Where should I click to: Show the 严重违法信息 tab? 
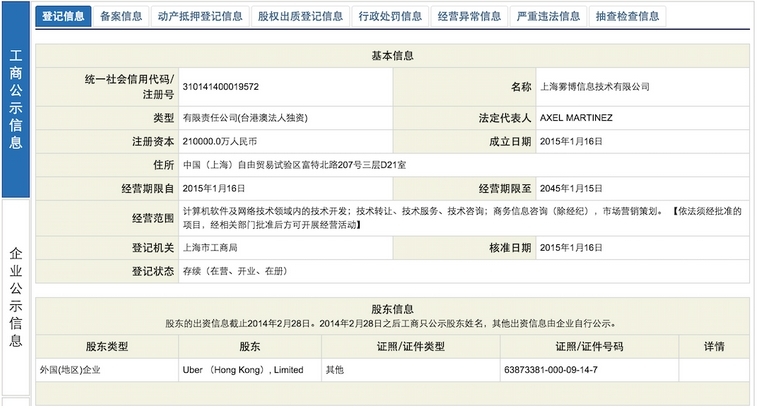[548, 16]
